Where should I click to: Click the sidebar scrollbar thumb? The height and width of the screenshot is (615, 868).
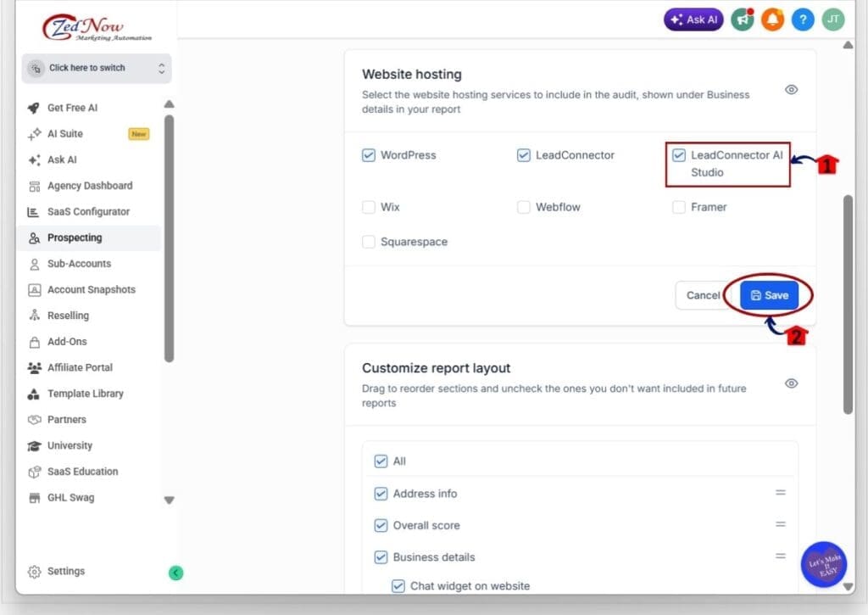[170, 238]
